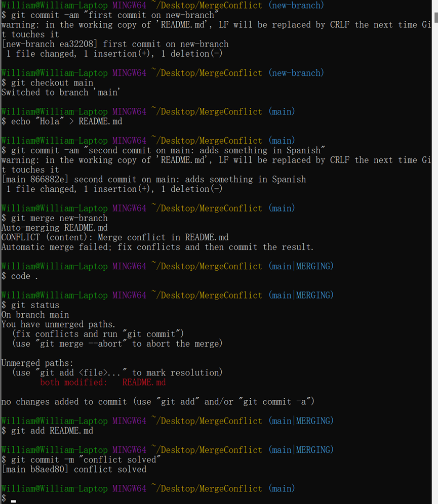Click the 'git add README.md' command
The image size is (438, 504).
(x=52, y=431)
